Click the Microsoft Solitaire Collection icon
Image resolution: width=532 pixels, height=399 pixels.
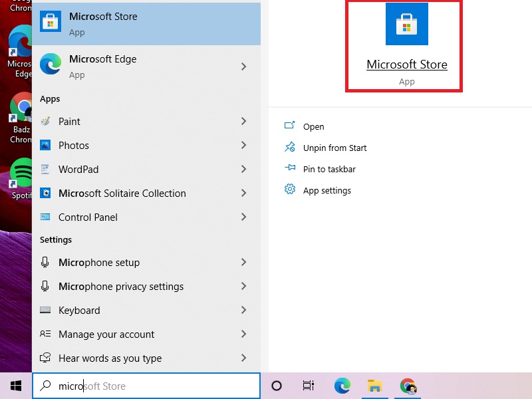point(45,193)
